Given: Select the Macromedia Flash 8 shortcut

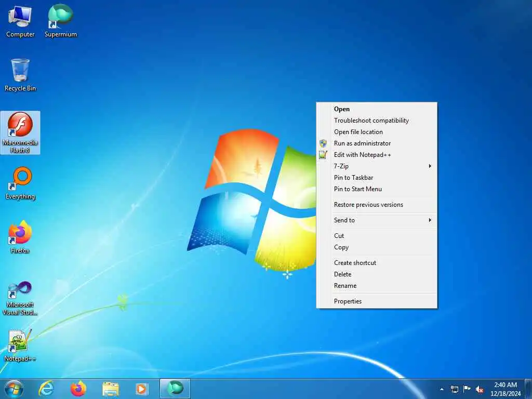Looking at the screenshot, I should 20,132.
